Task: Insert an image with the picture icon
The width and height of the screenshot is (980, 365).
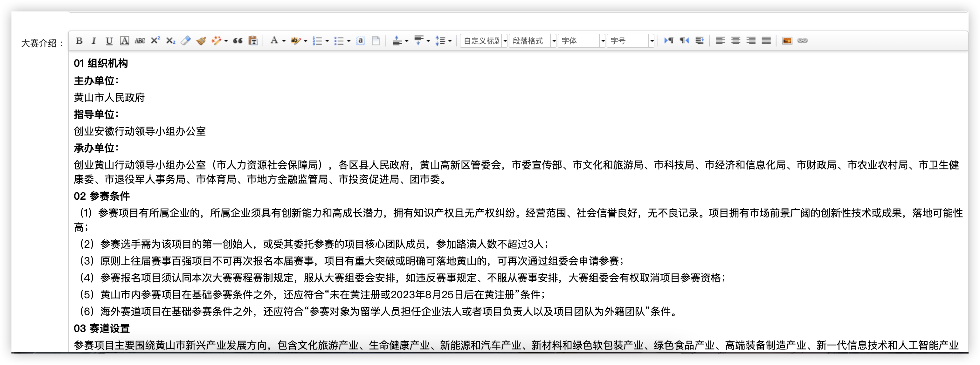Action: pyautogui.click(x=787, y=41)
